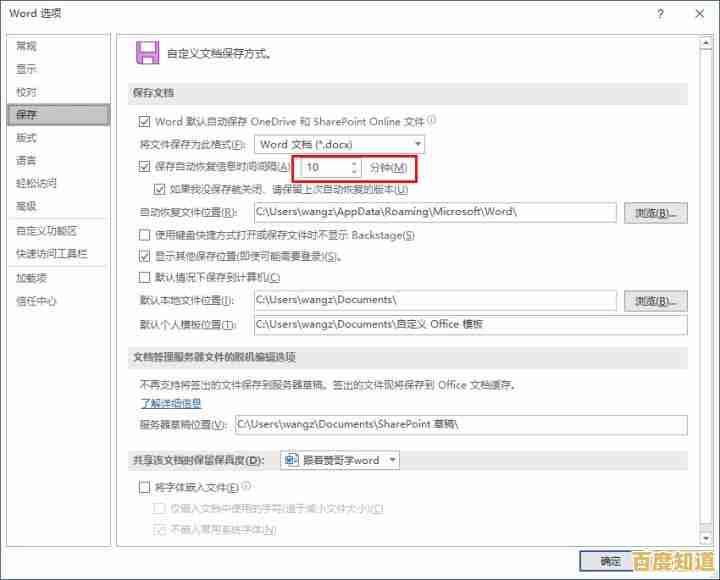Click the scrollbar up arrow
The height and width of the screenshot is (580, 720).
706,43
